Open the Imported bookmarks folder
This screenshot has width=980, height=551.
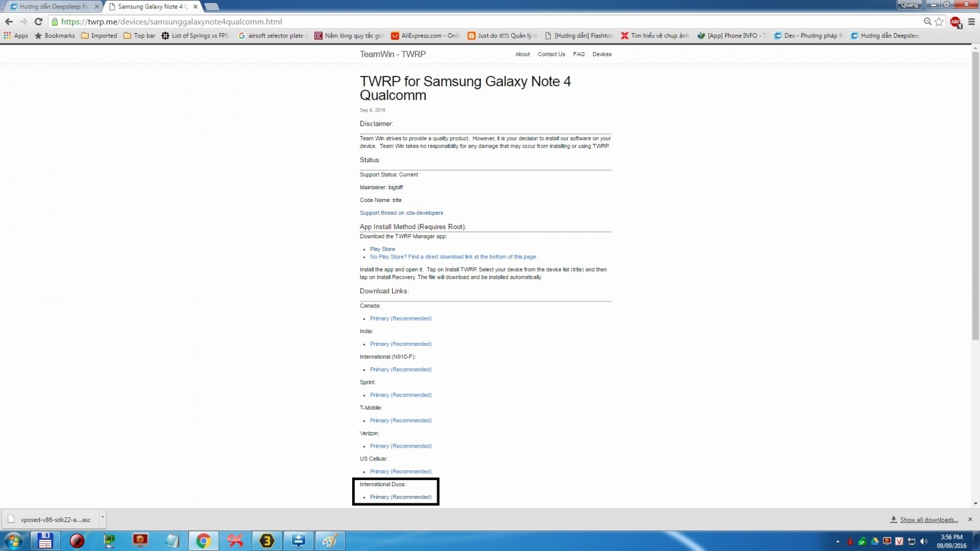(x=99, y=36)
